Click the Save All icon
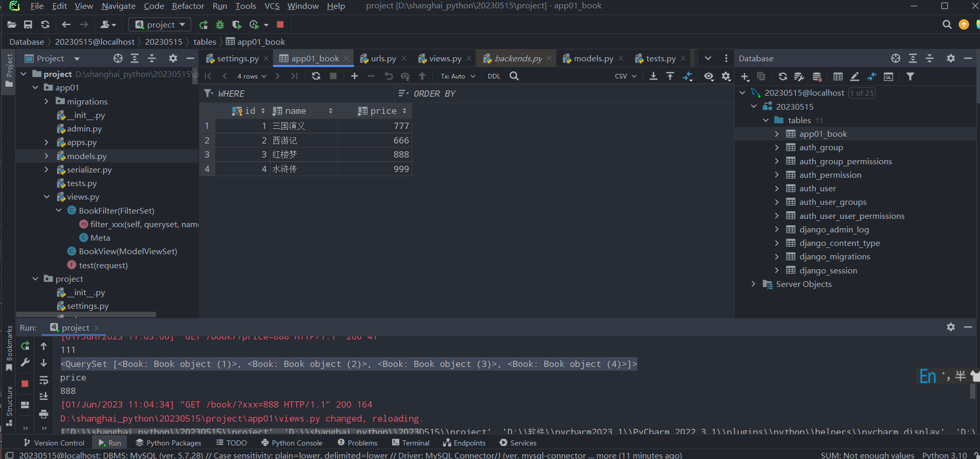The width and height of the screenshot is (980, 459). tap(28, 24)
